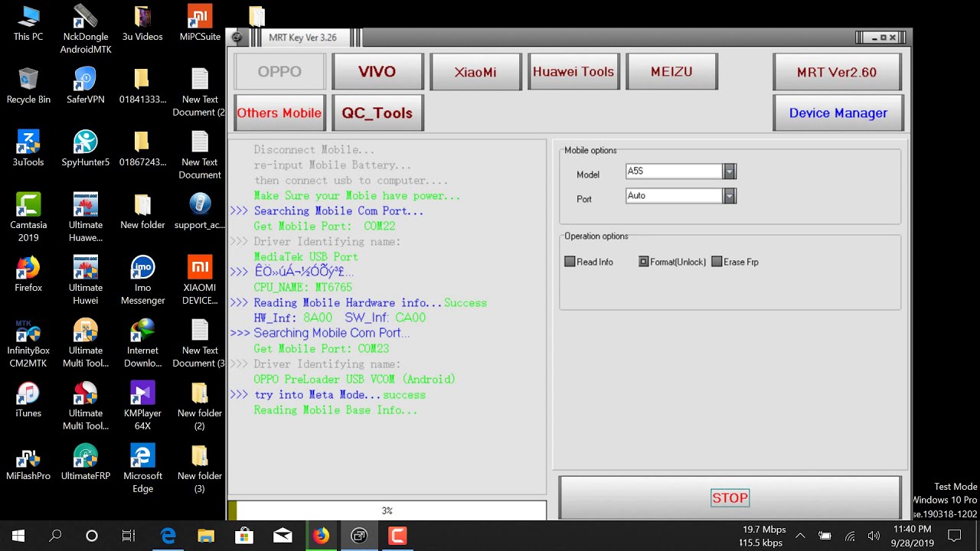Open Device Manager button
980x551 pixels.
tap(838, 113)
